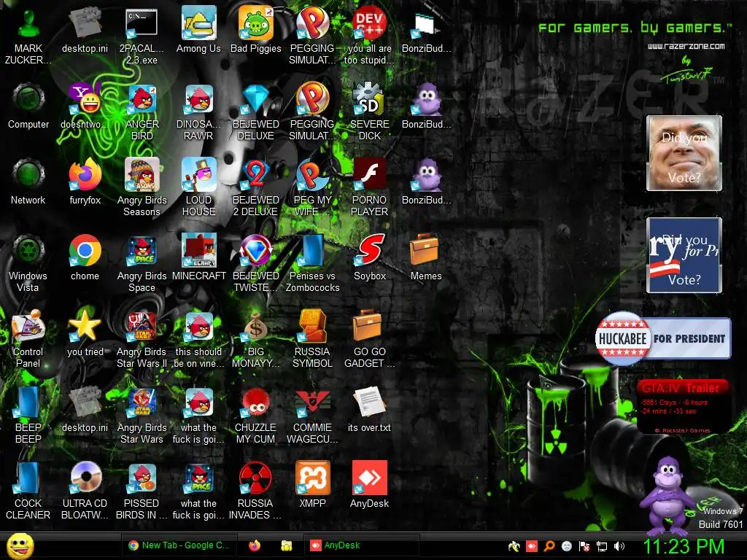The height and width of the screenshot is (560, 747).
Task: Click the HUCKABEE FOR PRESIDENT gadget
Action: [663, 338]
